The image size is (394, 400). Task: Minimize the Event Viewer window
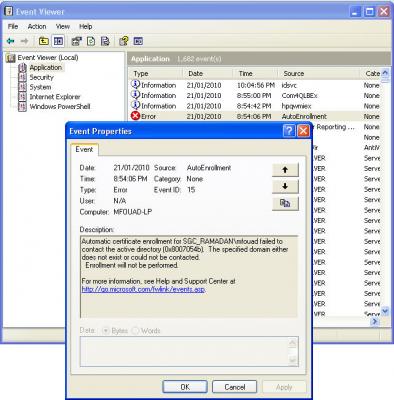pos(355,12)
